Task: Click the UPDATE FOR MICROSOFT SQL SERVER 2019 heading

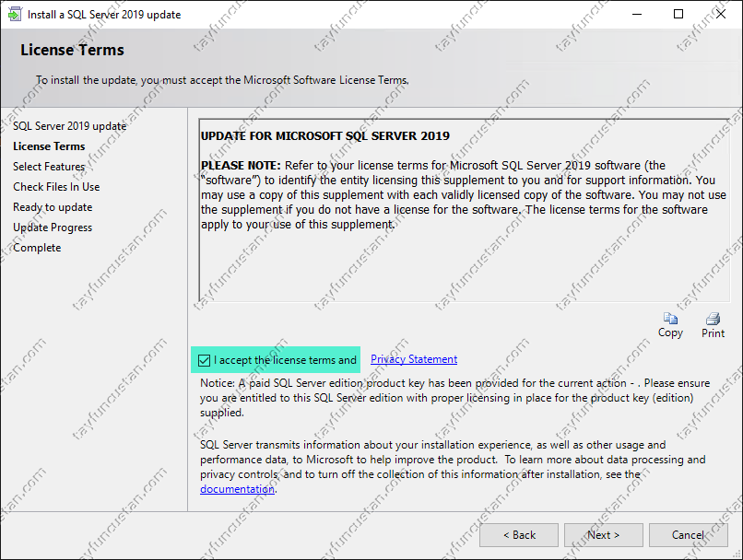Action: click(x=325, y=136)
